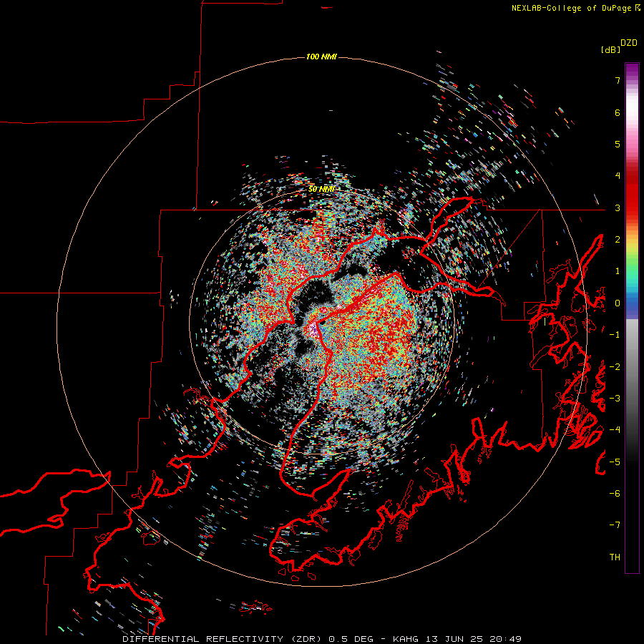This screenshot has width=644, height=644.
Task: Click the 3 value on the scale
Action: (618, 208)
